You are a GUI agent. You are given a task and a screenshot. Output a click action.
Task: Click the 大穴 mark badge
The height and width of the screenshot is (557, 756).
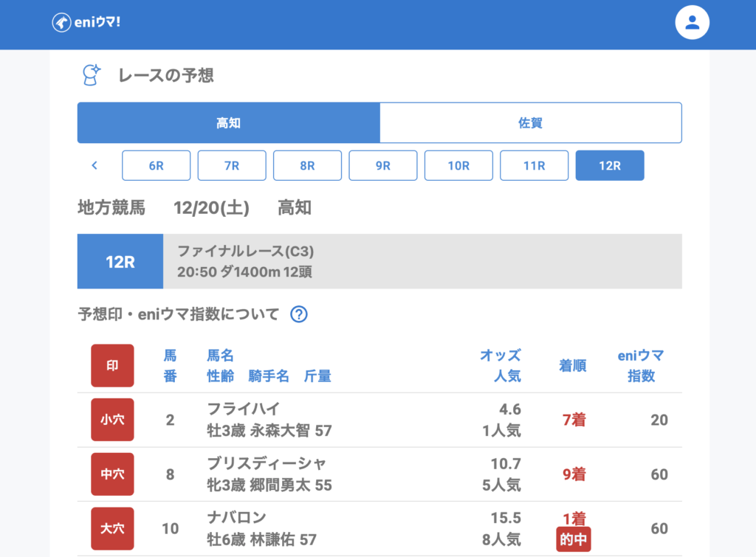click(112, 528)
